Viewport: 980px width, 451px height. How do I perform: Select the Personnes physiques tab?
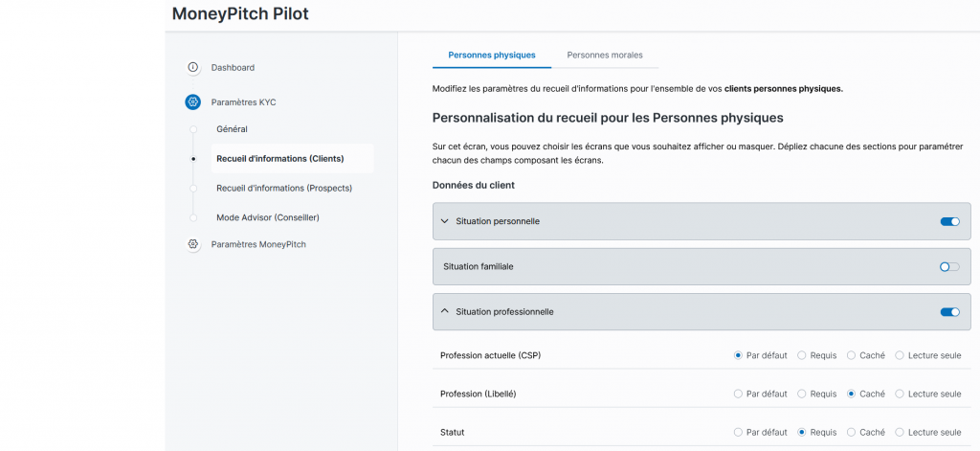tap(492, 56)
